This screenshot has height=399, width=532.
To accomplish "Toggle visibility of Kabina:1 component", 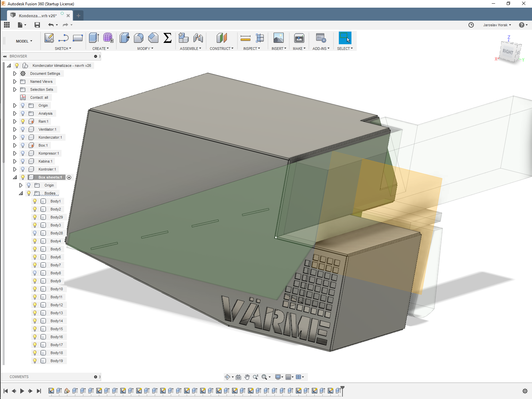I will tap(23, 161).
